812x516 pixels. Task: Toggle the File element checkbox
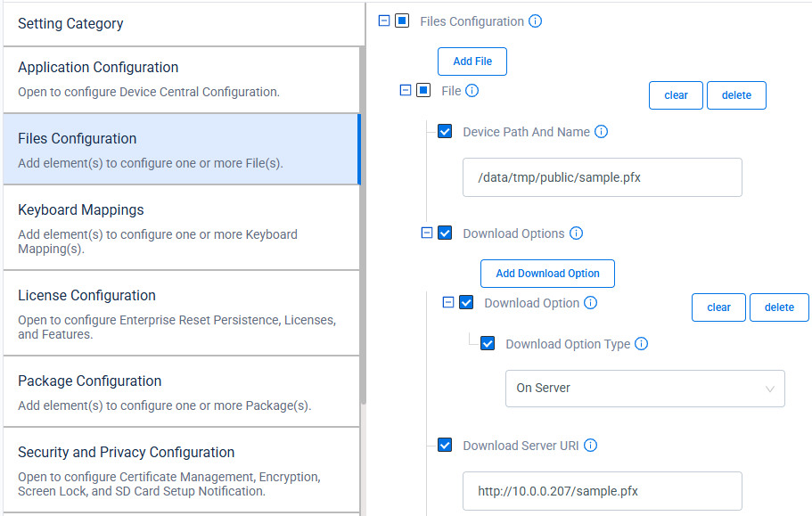(x=423, y=91)
